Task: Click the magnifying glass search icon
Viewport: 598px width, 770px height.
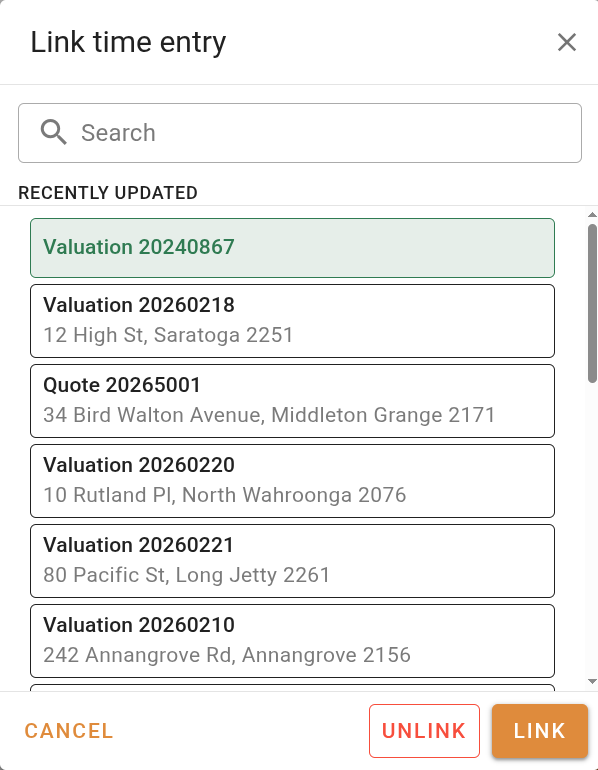Action: [54, 133]
